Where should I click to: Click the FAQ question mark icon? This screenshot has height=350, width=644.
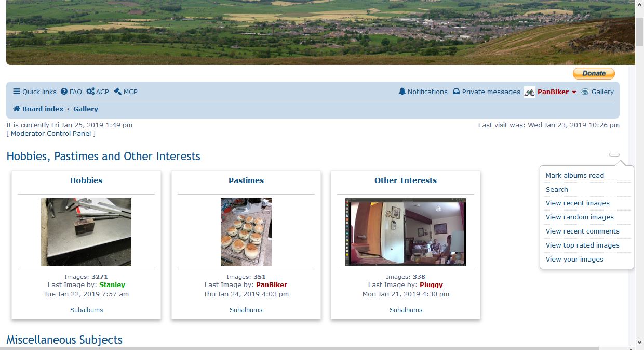point(64,92)
